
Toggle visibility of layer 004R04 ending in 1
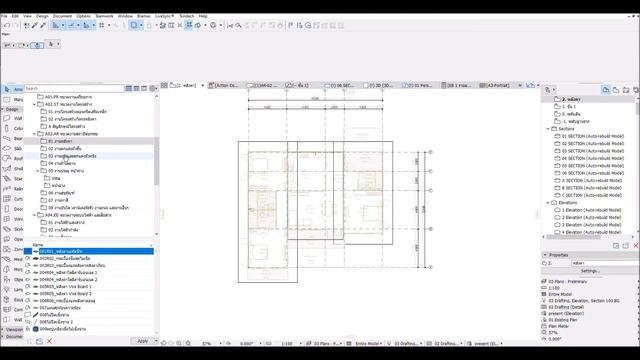point(28,272)
